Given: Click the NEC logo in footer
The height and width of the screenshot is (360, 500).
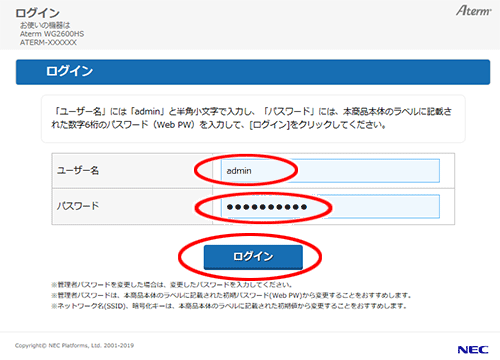Looking at the screenshot, I should click(x=473, y=350).
